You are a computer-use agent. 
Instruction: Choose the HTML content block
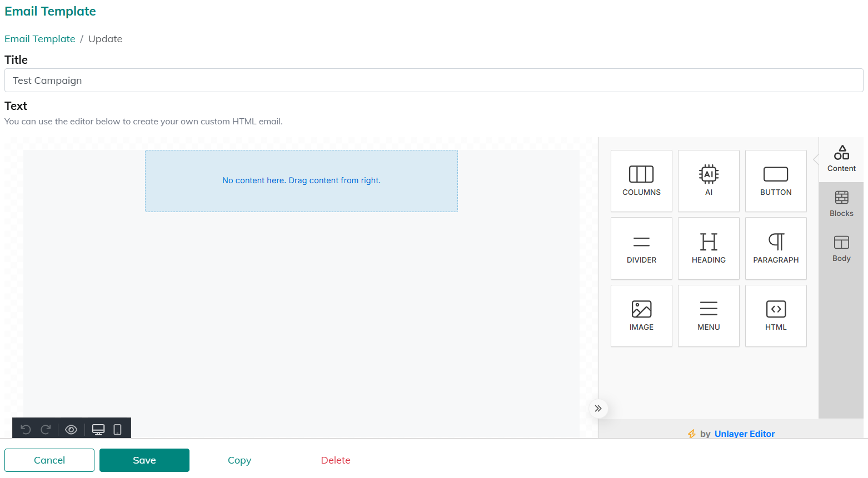point(776,316)
